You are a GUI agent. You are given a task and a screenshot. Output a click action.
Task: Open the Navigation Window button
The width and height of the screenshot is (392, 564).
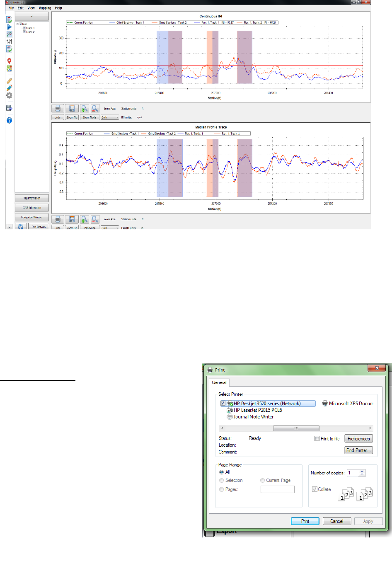32,217
